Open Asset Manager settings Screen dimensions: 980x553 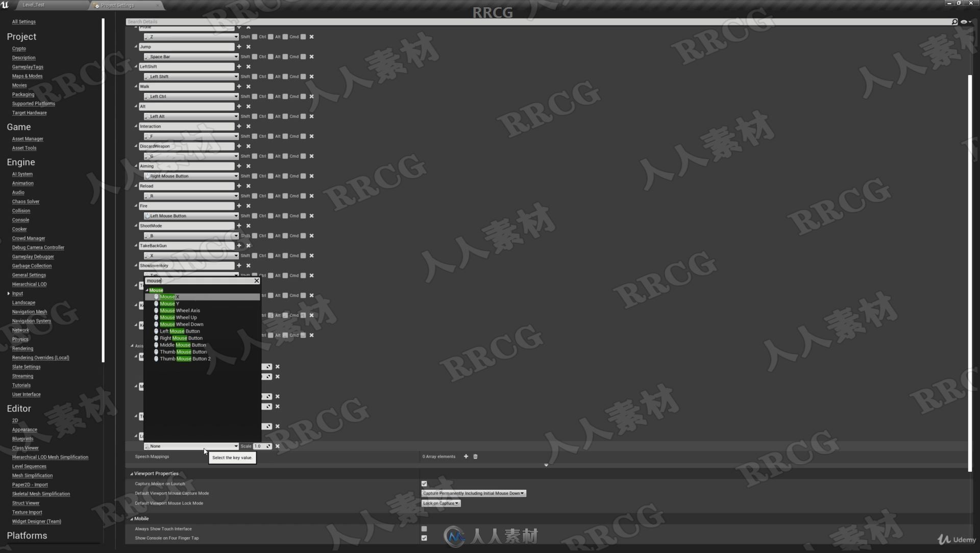pyautogui.click(x=28, y=139)
